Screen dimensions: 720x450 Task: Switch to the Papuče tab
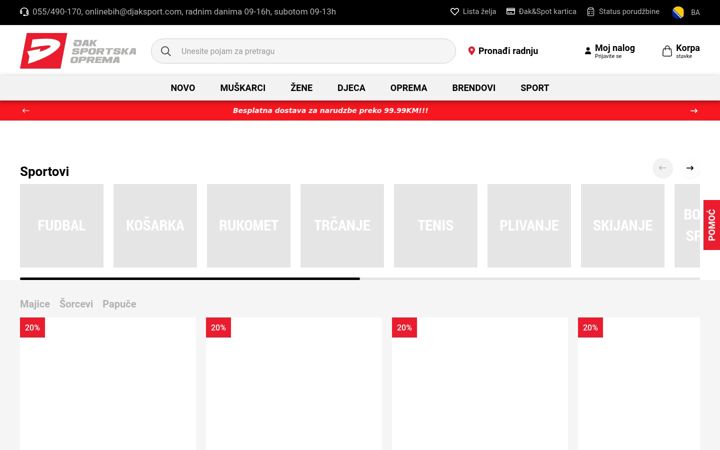coord(119,304)
